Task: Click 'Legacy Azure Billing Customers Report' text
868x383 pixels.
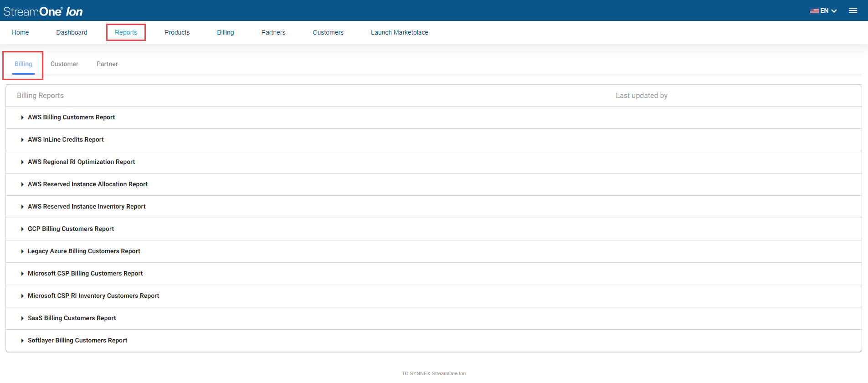Action: 84,251
